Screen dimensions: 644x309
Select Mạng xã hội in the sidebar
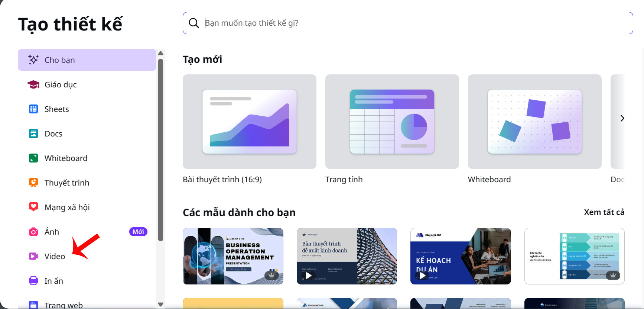click(x=87, y=207)
